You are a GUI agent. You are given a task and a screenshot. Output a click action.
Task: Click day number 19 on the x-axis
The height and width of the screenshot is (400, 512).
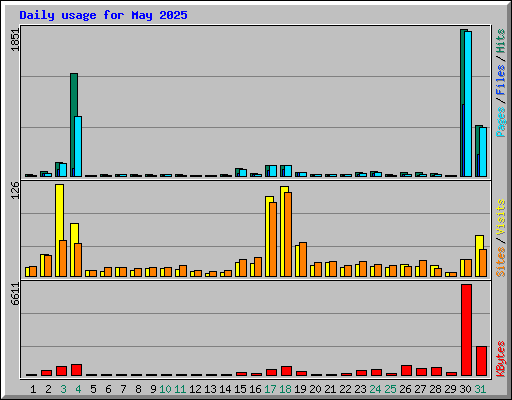pos(300,389)
